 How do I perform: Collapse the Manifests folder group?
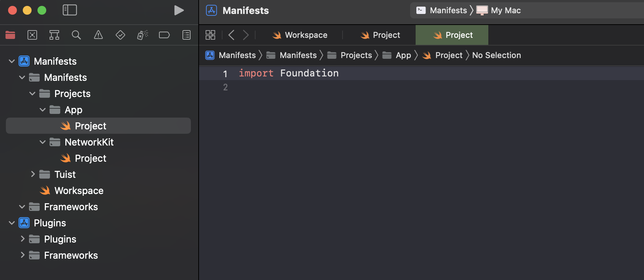pyautogui.click(x=22, y=77)
